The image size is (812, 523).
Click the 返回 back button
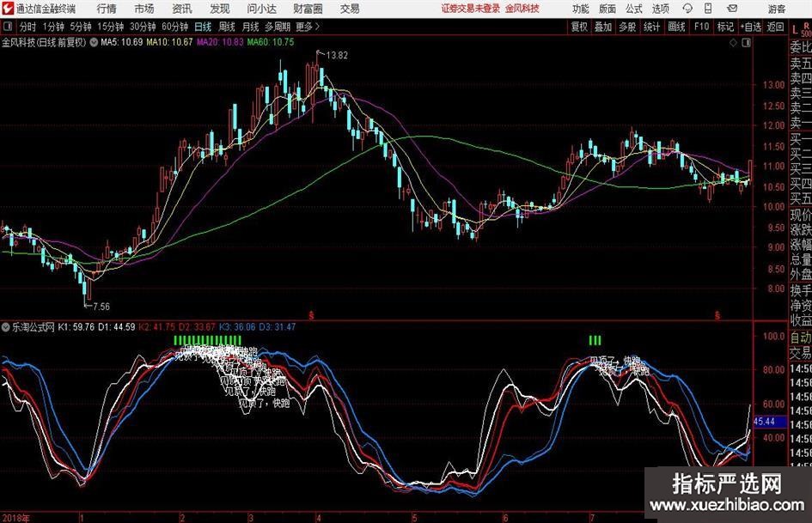pos(775,27)
